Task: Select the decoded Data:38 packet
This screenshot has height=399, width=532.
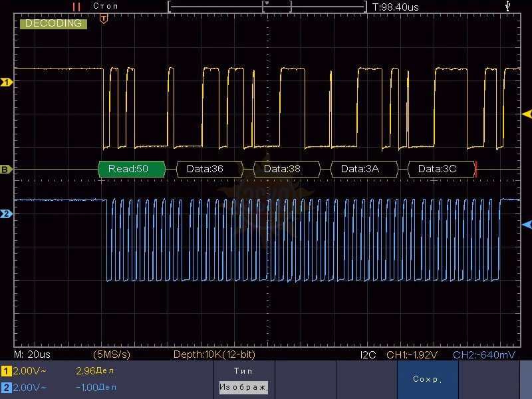Action: point(287,169)
